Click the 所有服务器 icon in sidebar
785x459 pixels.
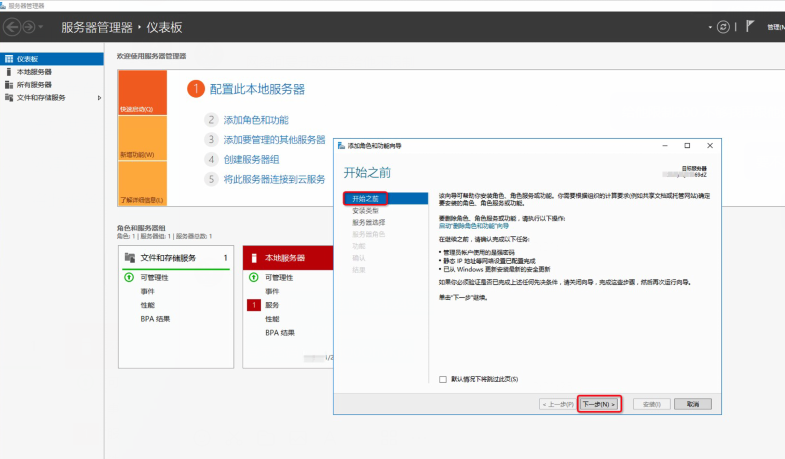click(x=9, y=85)
